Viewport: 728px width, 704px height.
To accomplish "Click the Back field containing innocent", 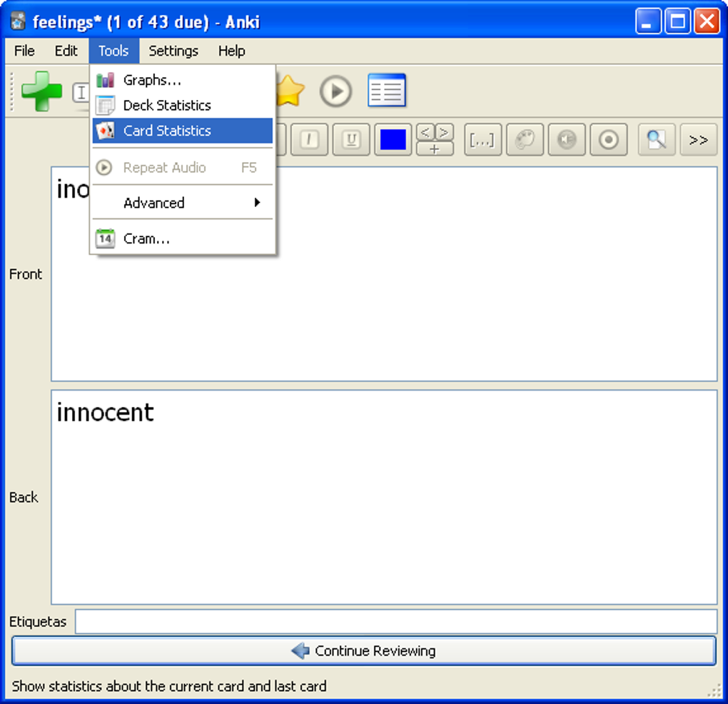I will click(x=285, y=493).
